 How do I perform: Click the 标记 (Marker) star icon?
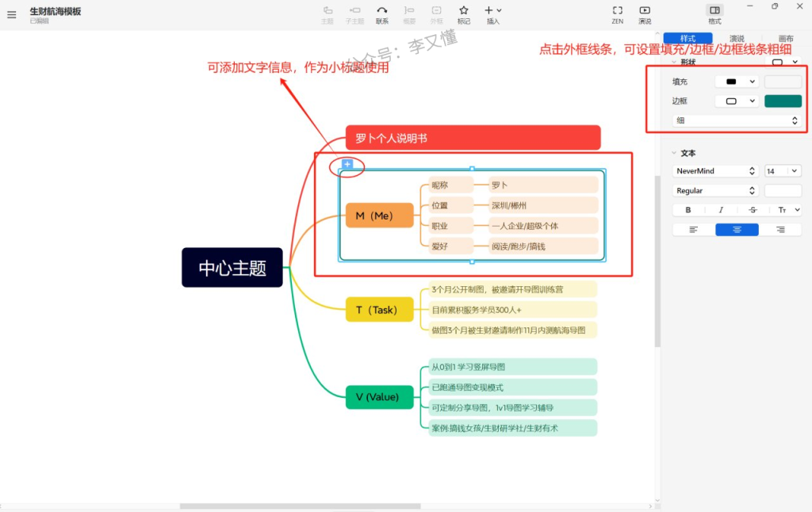[x=464, y=14]
